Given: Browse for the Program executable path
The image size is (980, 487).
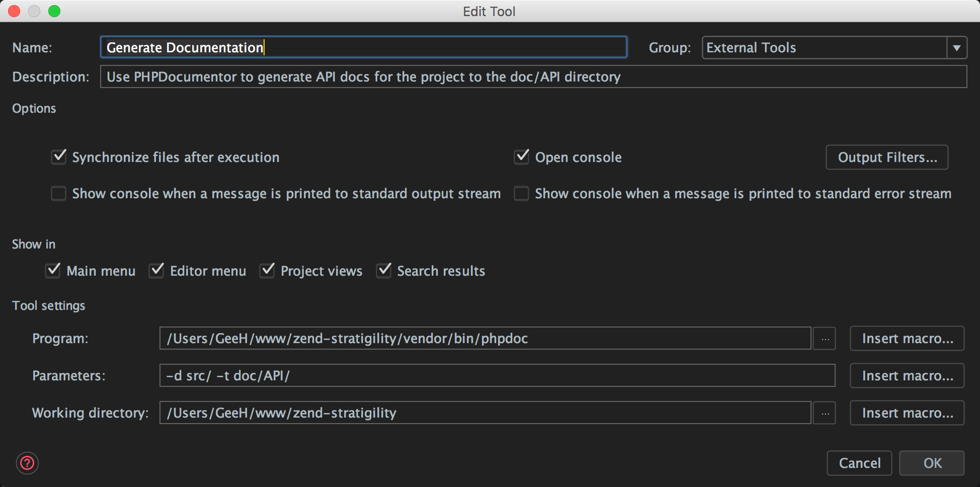Looking at the screenshot, I should pos(824,338).
